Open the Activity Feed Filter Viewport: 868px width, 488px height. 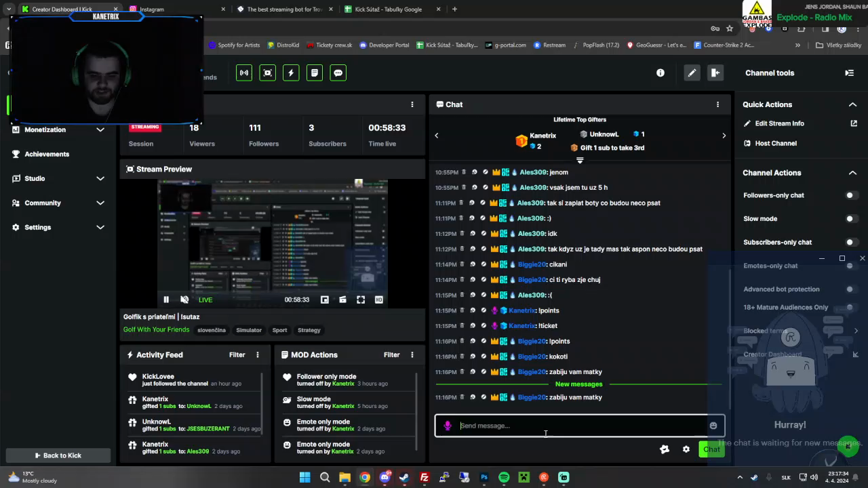[x=237, y=354]
